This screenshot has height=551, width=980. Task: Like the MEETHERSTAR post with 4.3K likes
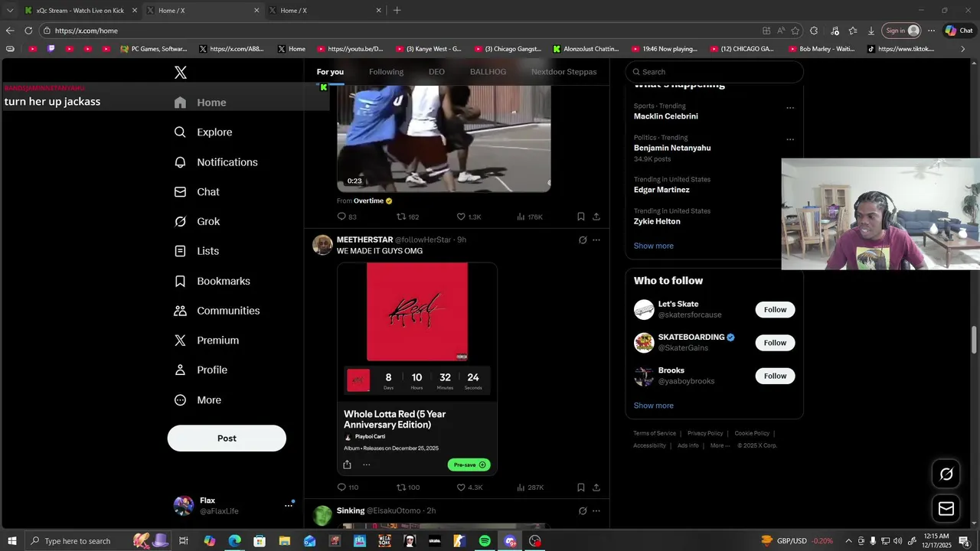(469, 487)
